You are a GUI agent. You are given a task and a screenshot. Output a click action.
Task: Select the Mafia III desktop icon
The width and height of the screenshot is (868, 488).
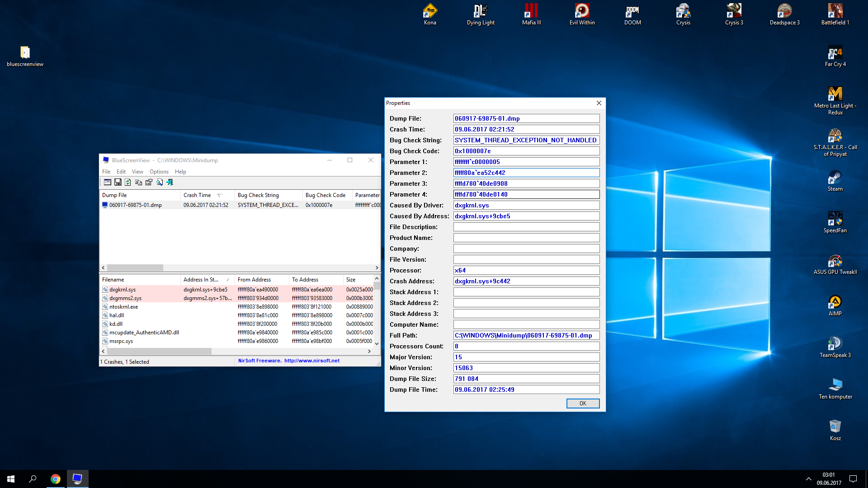pyautogui.click(x=531, y=14)
